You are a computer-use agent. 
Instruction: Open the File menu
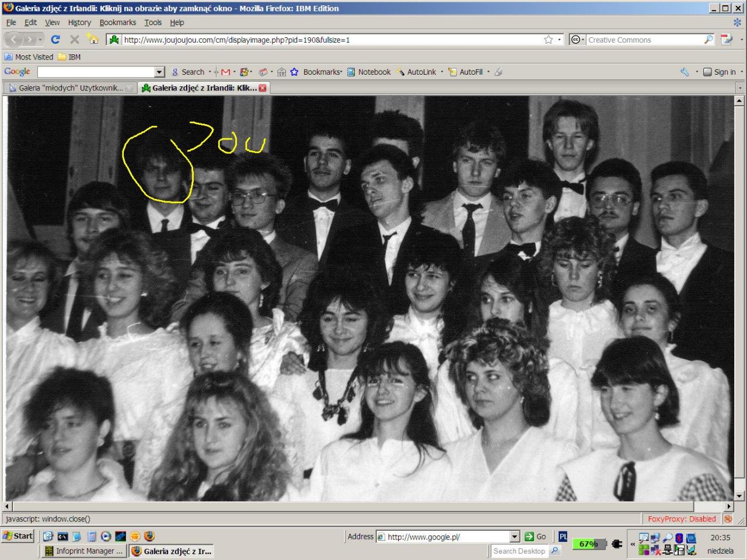11,22
